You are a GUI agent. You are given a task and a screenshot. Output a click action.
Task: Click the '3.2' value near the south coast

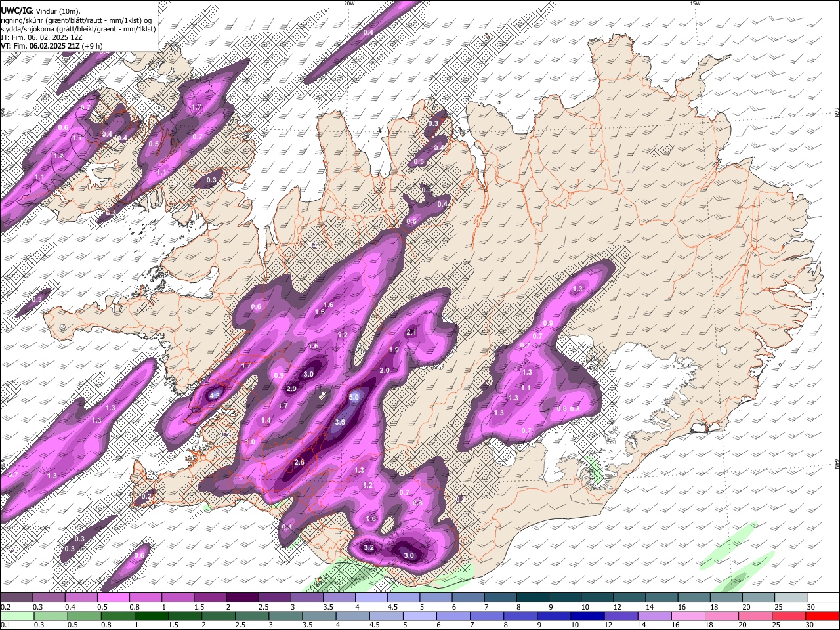pos(369,547)
